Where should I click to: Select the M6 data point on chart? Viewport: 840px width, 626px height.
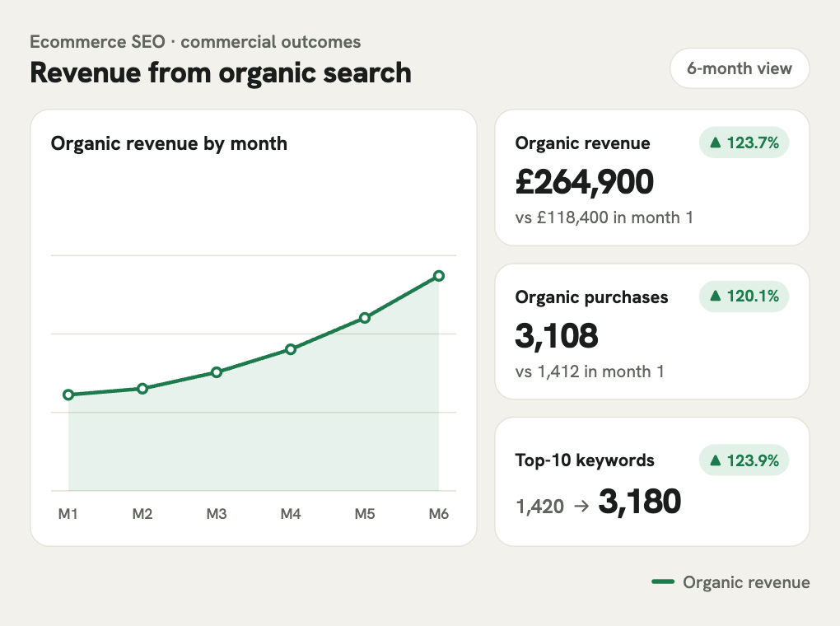439,276
